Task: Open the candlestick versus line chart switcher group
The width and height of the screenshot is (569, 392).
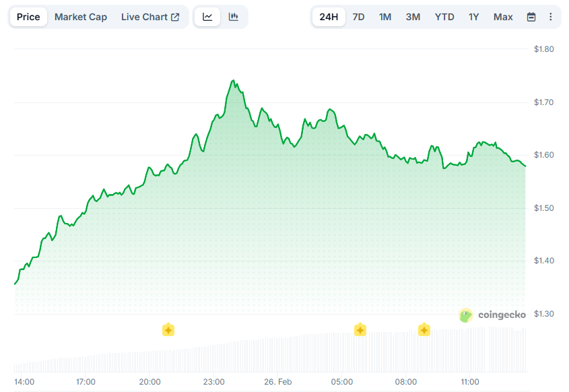Action: (x=221, y=16)
